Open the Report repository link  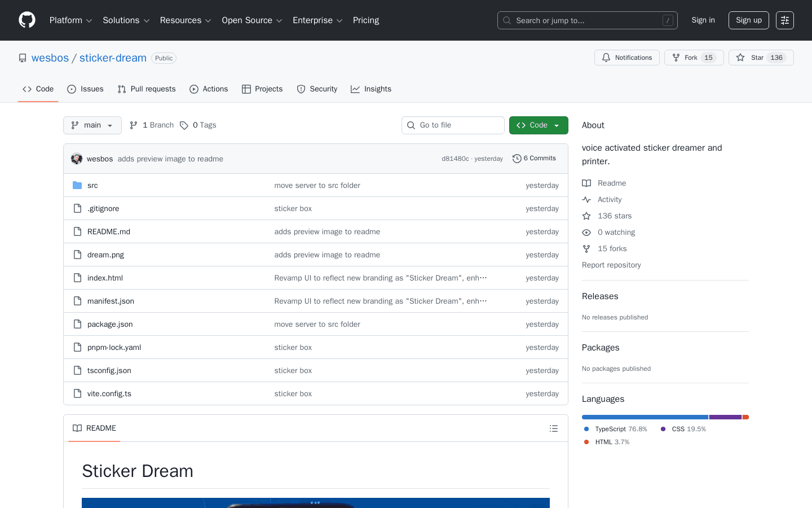(611, 265)
